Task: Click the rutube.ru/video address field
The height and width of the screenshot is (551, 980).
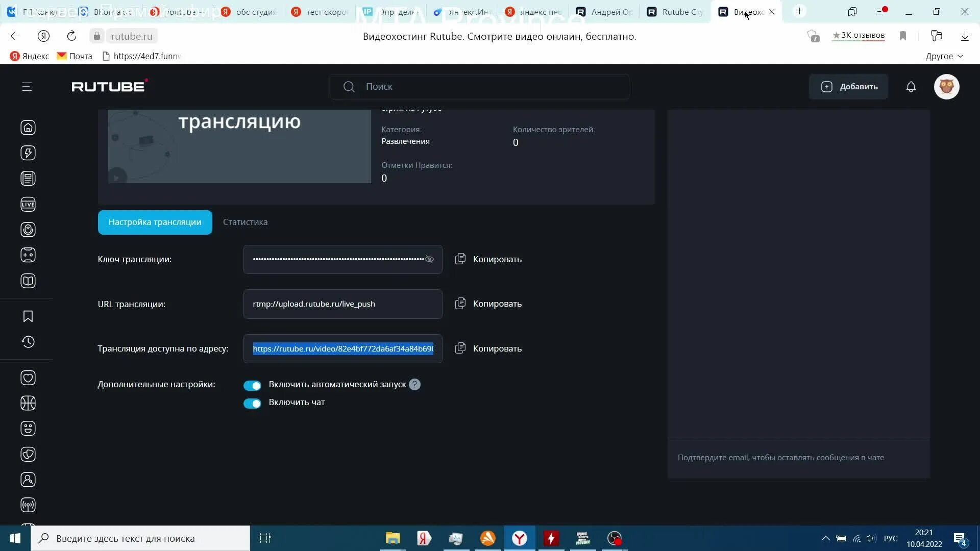Action: [343, 348]
